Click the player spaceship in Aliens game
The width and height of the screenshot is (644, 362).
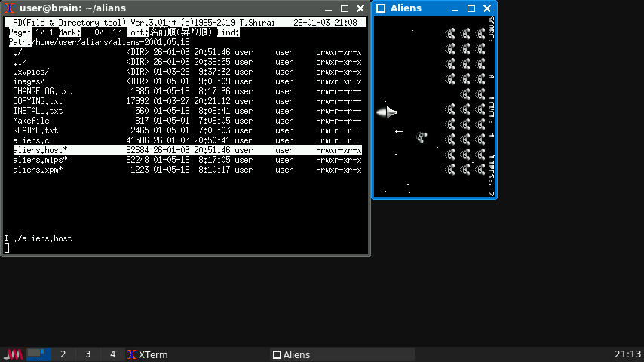pos(386,112)
